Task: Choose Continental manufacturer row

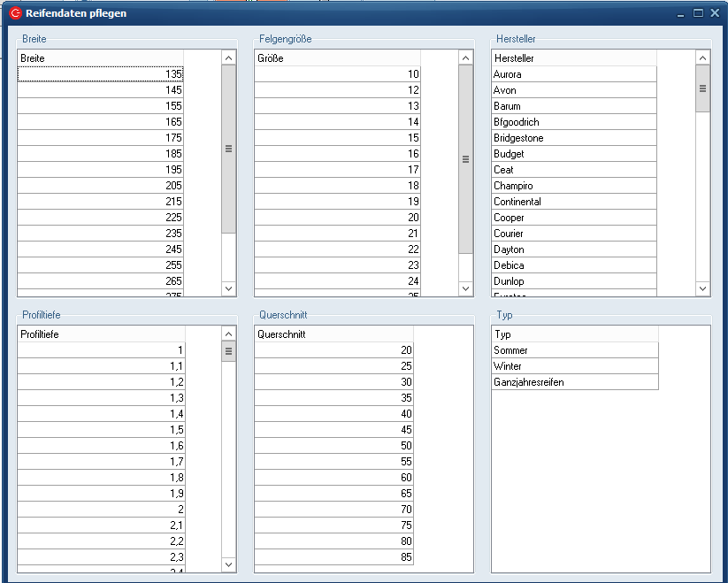Action: tap(574, 202)
